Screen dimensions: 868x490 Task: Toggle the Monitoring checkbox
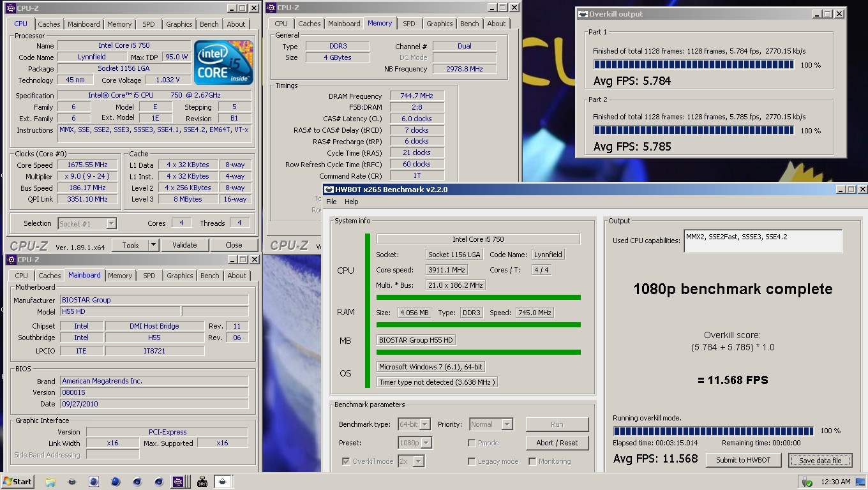[x=532, y=461]
